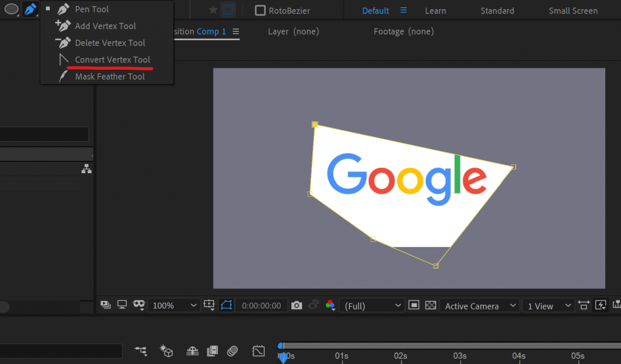Click the icon right of 1 View dropdown
The height and width of the screenshot is (364, 621).
[x=584, y=305]
